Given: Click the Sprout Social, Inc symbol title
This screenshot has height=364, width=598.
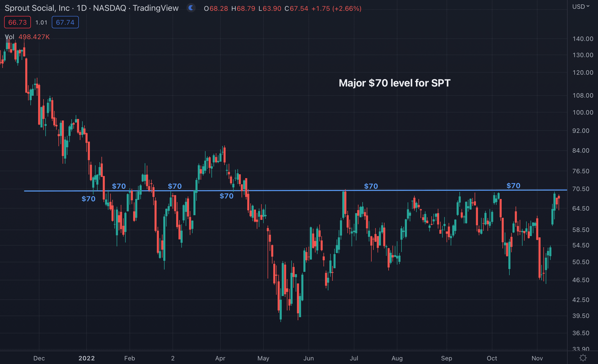Looking at the screenshot, I should (x=37, y=8).
